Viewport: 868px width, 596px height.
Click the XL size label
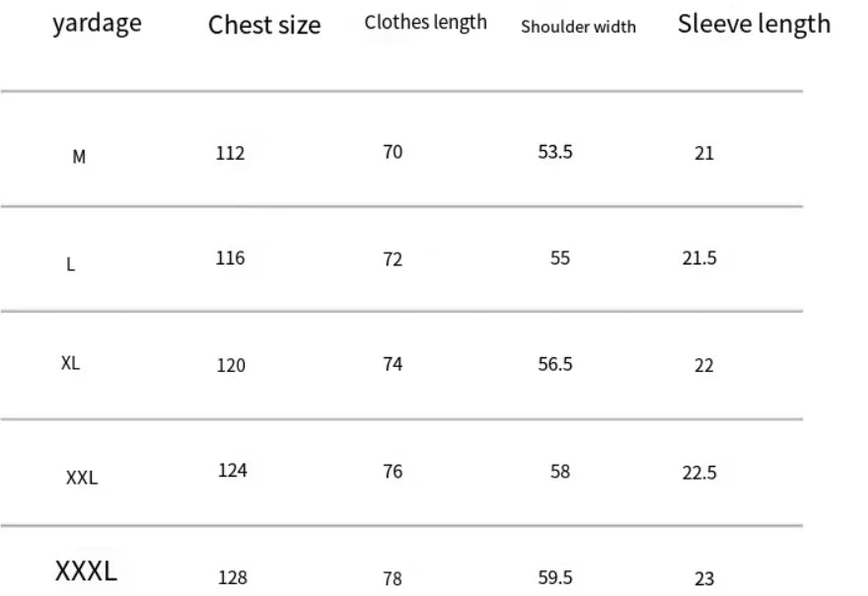(x=70, y=363)
